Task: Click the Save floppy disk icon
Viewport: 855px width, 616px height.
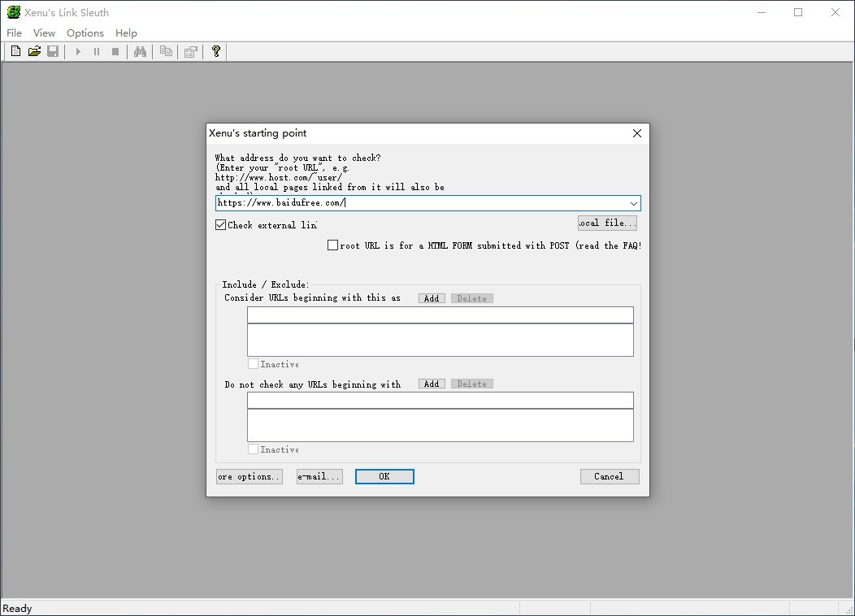Action: [x=53, y=52]
